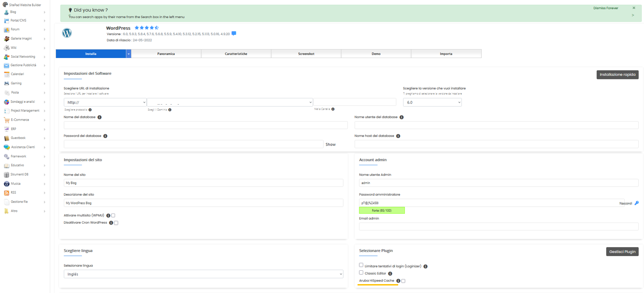The image size is (644, 293).
Task: Open the Gaming category in sidebar
Action: click(16, 84)
